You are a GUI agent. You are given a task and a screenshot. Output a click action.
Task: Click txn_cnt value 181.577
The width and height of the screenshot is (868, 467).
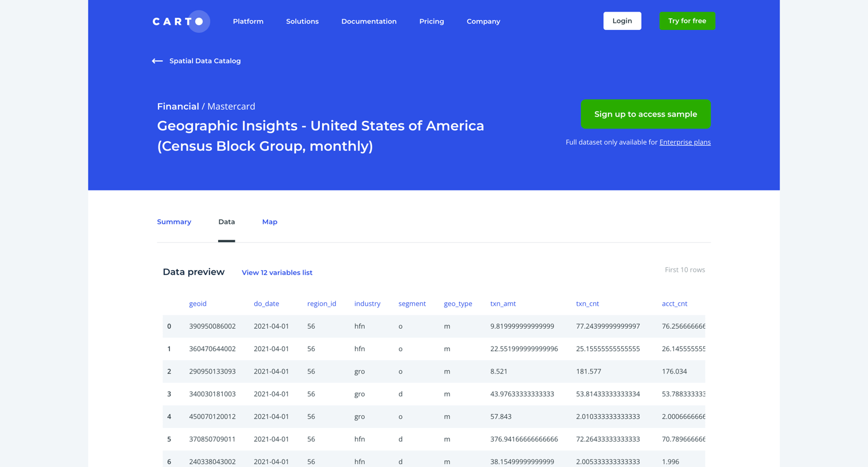point(588,372)
